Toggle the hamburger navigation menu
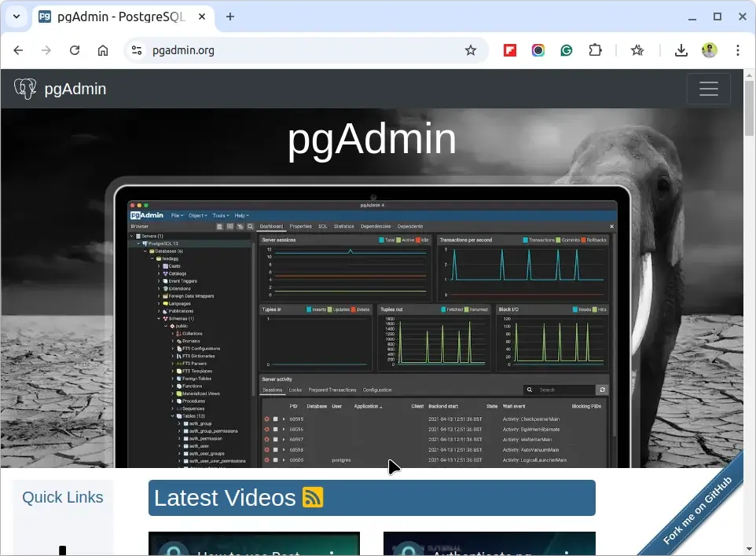The width and height of the screenshot is (756, 556). tap(708, 89)
